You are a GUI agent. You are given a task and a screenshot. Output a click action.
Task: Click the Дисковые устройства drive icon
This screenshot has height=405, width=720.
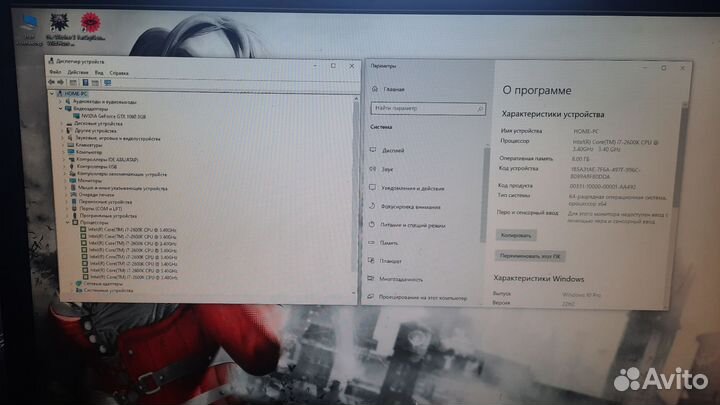[x=69, y=124]
